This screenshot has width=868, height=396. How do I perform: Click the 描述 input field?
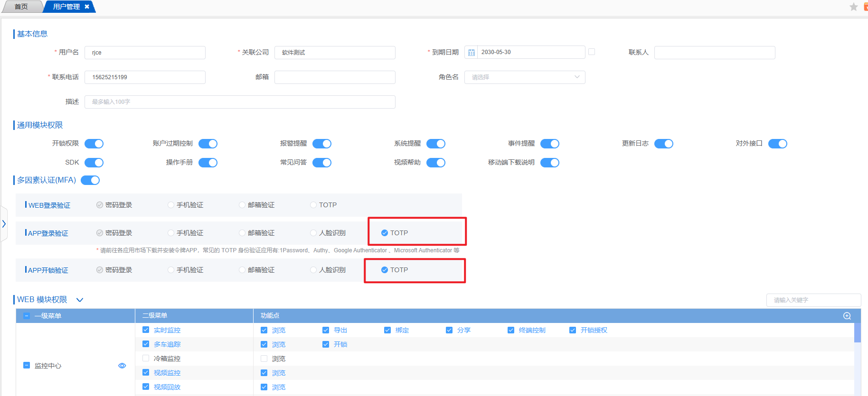pos(240,102)
